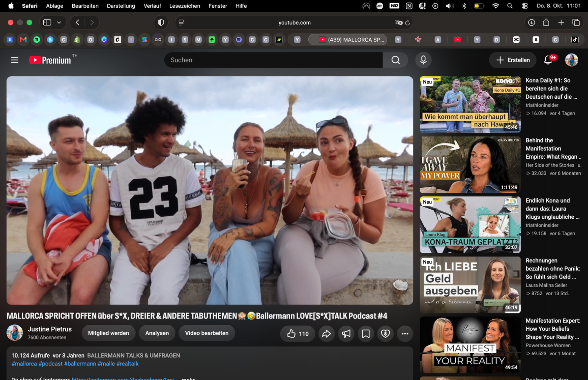The image size is (588, 380).
Task: Open Spotlight search in menu bar
Action: click(x=510, y=6)
